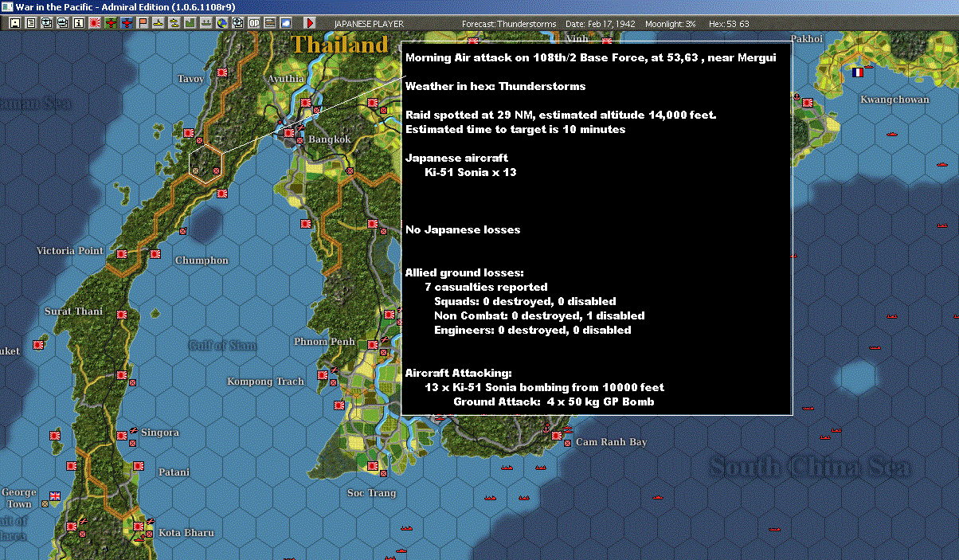Click '13 x Ki-51 Sonia bombing from 10000 feet'
This screenshot has width=959, height=560.
click(545, 387)
